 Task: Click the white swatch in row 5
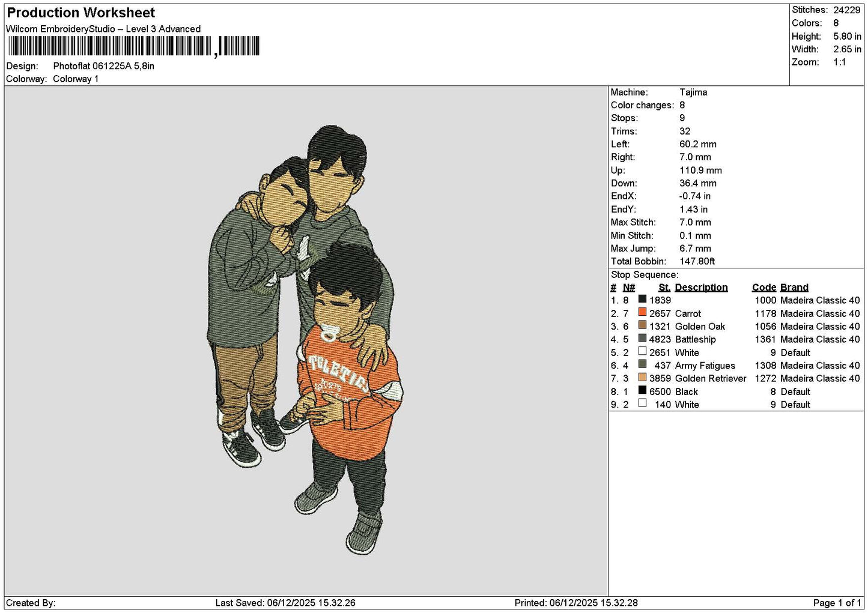642,351
